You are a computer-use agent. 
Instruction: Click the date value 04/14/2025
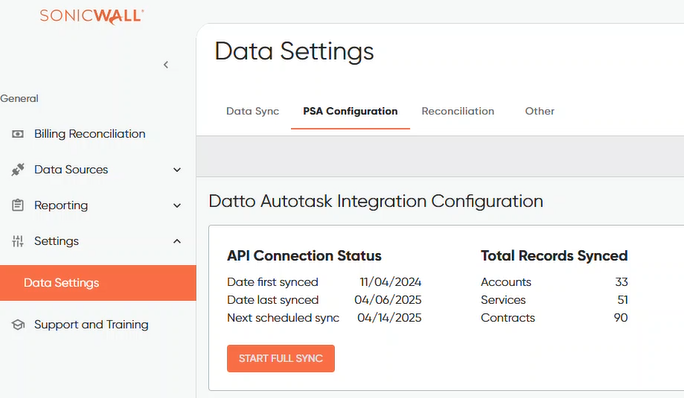(390, 318)
